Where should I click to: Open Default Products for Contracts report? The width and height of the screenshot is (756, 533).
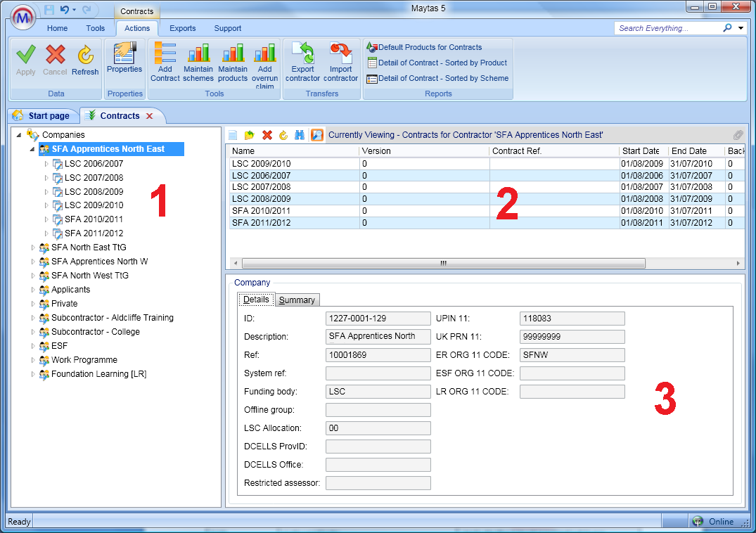coord(430,47)
